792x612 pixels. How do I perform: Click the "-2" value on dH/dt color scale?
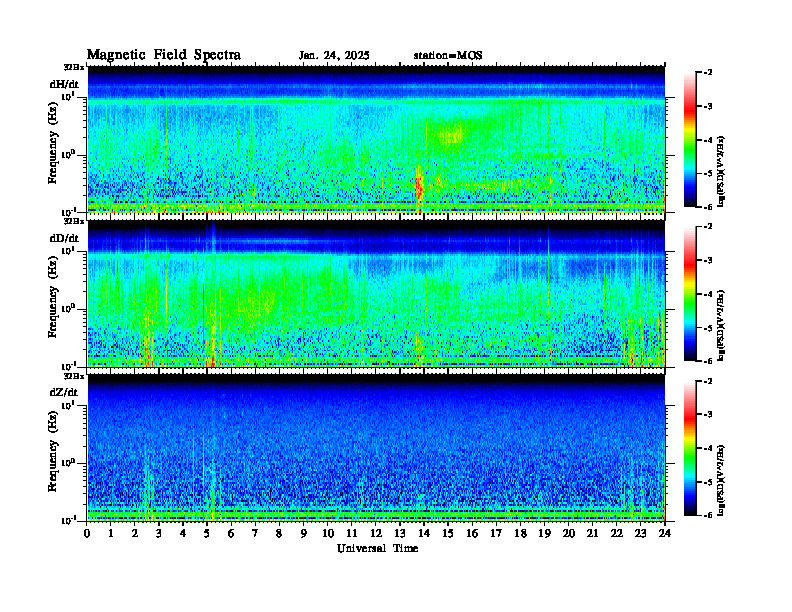coord(708,73)
